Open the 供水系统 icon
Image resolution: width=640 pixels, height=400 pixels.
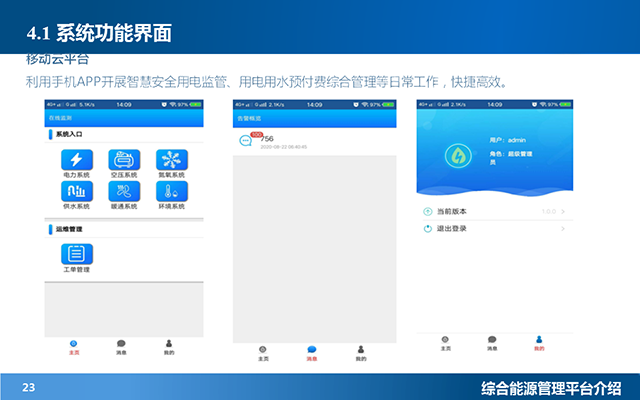point(77,191)
